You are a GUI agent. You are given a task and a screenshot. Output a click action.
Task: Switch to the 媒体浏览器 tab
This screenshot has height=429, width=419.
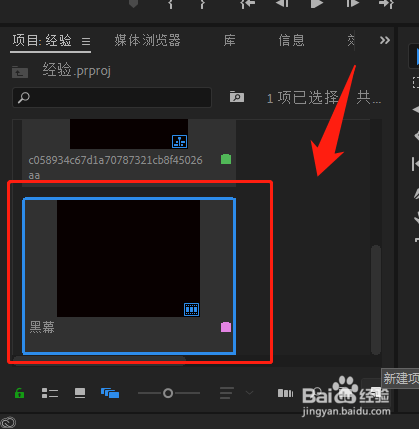click(x=147, y=40)
